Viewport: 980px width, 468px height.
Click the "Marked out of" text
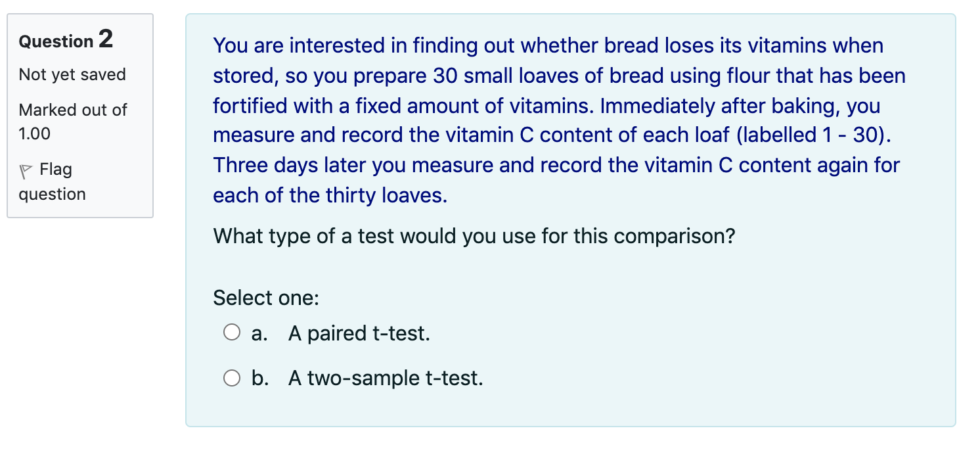(x=72, y=110)
